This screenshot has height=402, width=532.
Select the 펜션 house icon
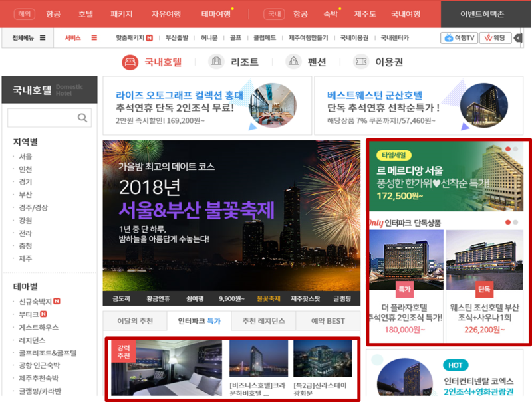pos(293,62)
